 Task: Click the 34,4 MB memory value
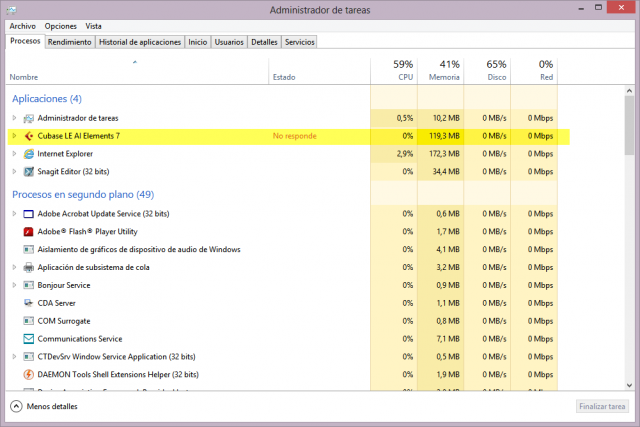click(446, 172)
